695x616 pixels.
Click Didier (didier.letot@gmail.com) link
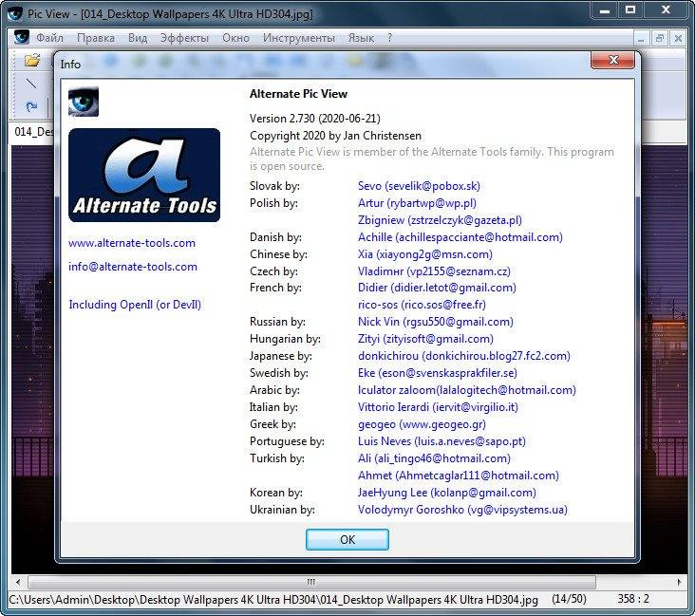[437, 288]
